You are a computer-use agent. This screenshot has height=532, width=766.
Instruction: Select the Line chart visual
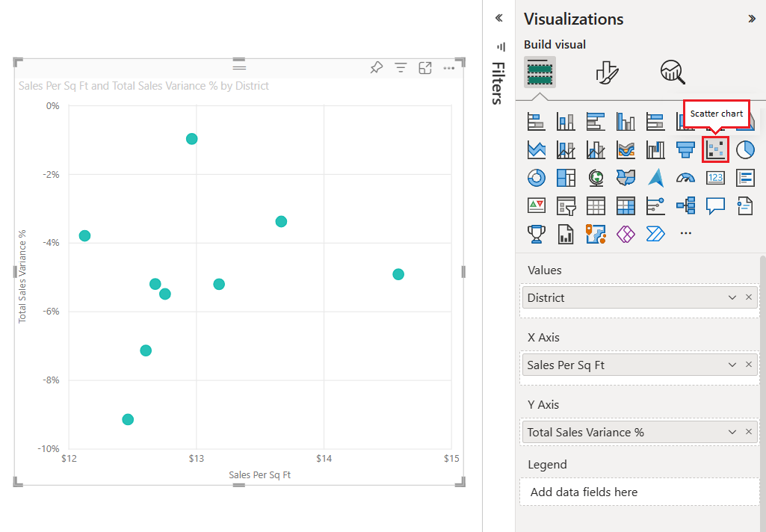tap(537, 149)
